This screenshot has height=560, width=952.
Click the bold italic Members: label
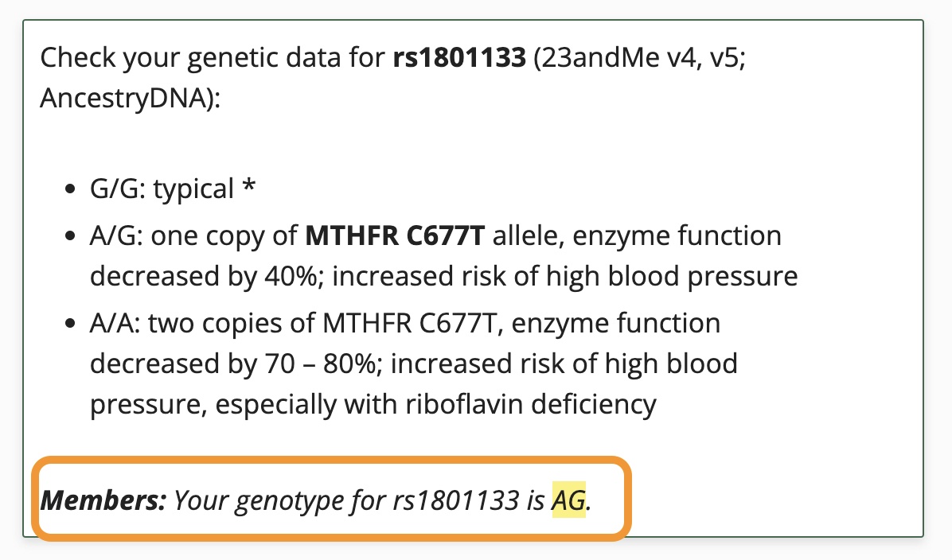point(103,500)
